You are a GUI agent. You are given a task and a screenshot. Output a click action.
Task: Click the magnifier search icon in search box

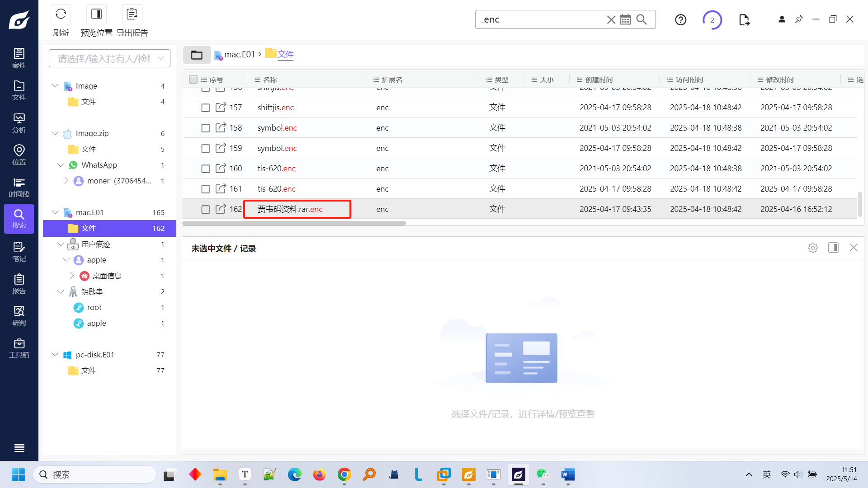click(642, 19)
